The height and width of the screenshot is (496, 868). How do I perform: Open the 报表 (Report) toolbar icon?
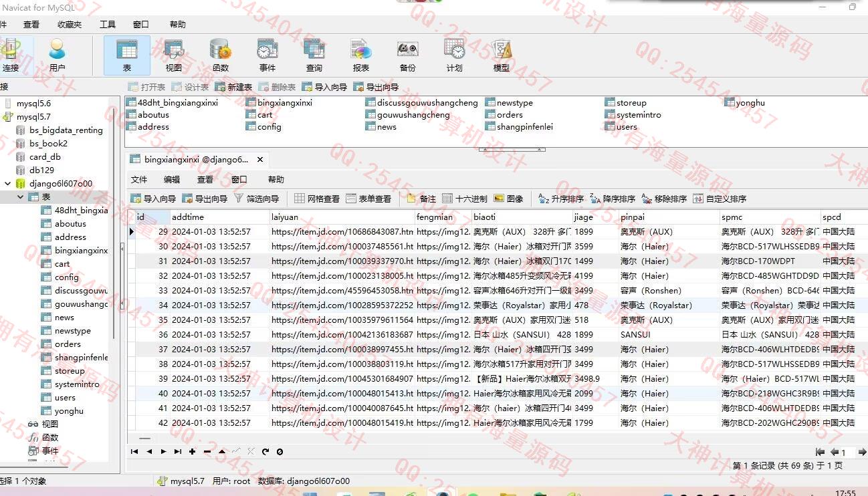tap(361, 55)
